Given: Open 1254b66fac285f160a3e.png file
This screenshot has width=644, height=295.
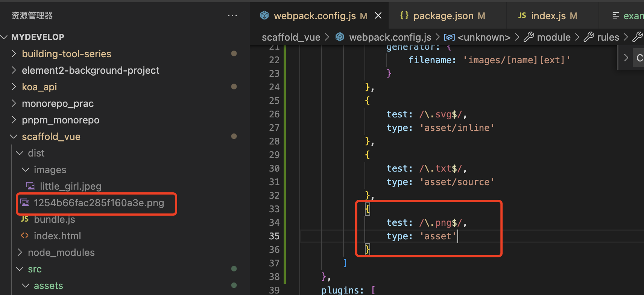Looking at the screenshot, I should (x=99, y=202).
